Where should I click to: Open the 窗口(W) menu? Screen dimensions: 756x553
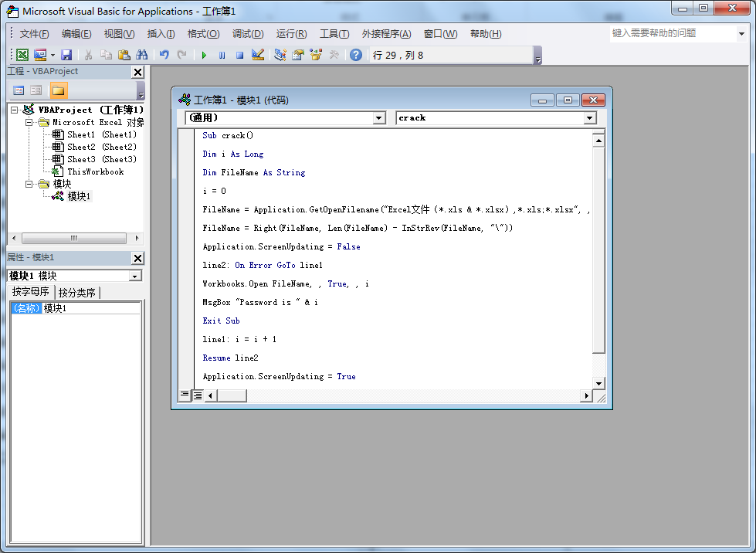click(440, 34)
